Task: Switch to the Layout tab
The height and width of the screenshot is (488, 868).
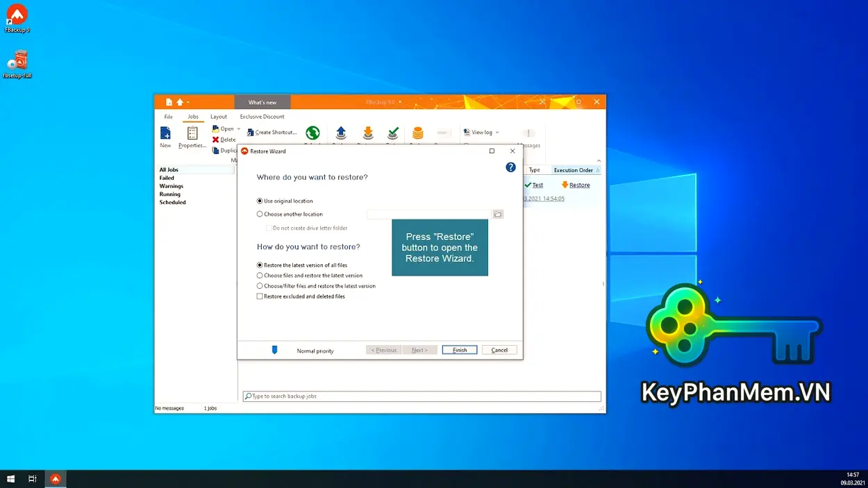Action: (219, 116)
